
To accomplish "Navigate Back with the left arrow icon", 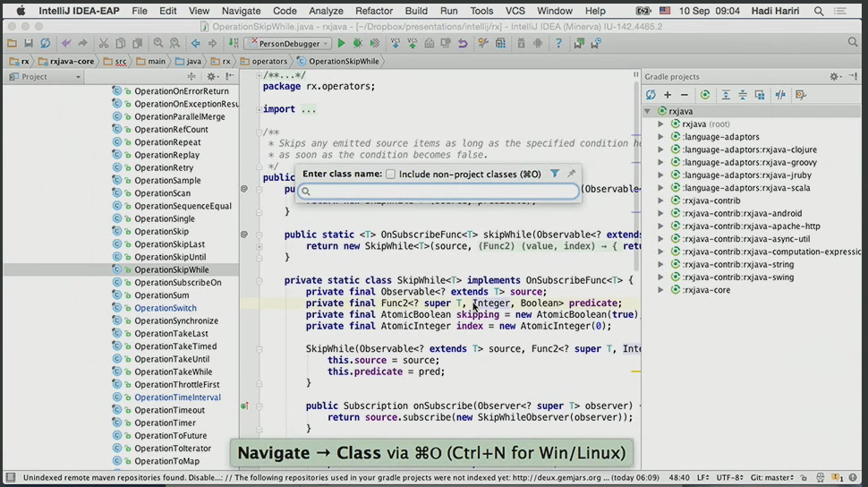I will coord(195,43).
